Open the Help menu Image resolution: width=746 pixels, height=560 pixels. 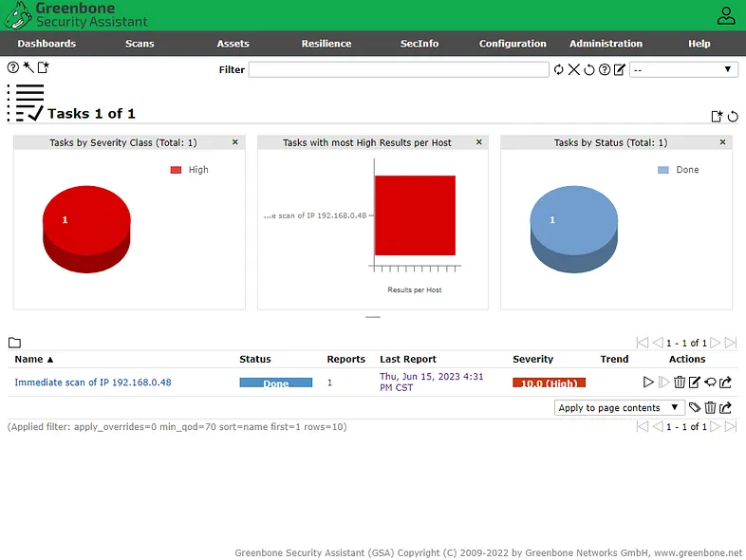tap(699, 44)
